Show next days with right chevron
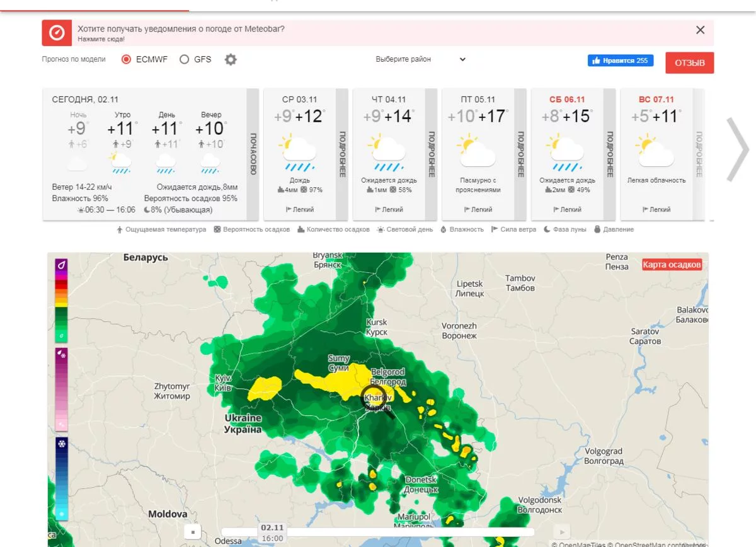 coord(738,149)
